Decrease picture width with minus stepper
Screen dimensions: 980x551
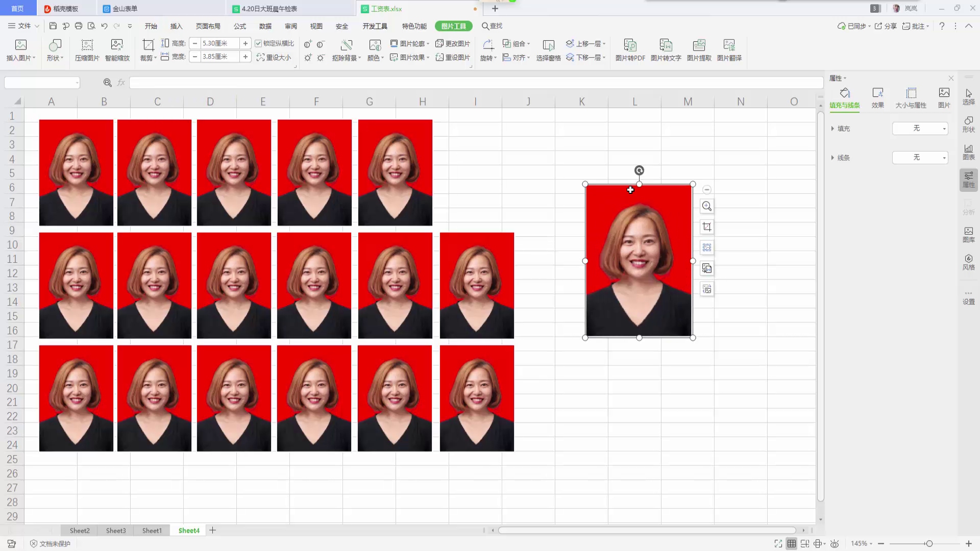pos(194,57)
